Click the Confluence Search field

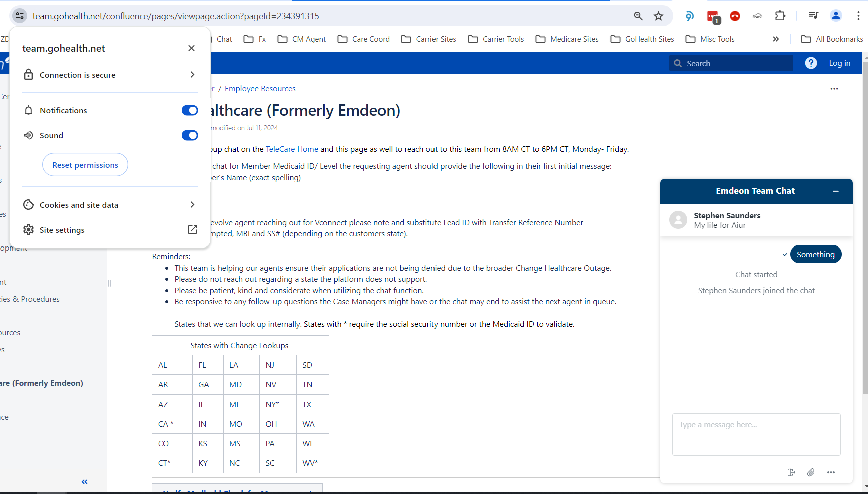tap(731, 63)
